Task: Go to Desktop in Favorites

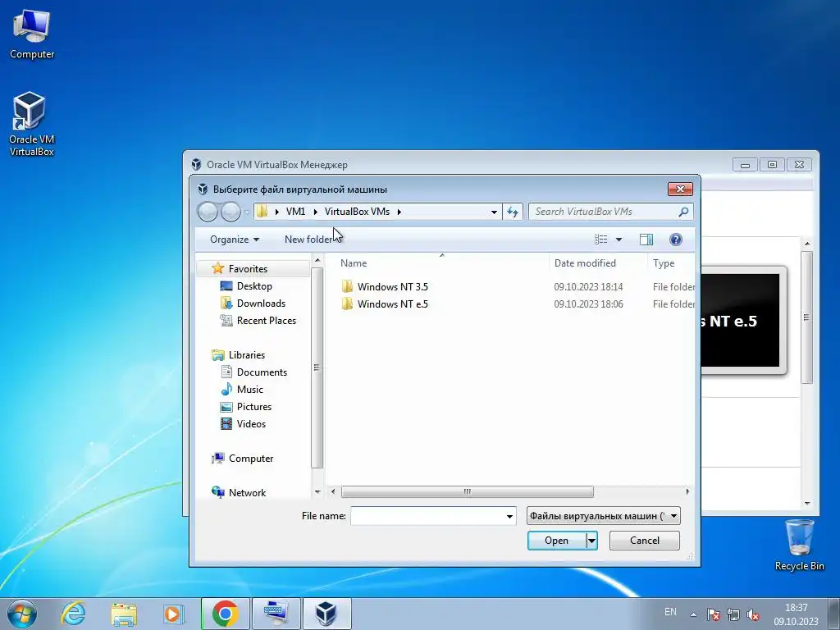Action: (254, 286)
